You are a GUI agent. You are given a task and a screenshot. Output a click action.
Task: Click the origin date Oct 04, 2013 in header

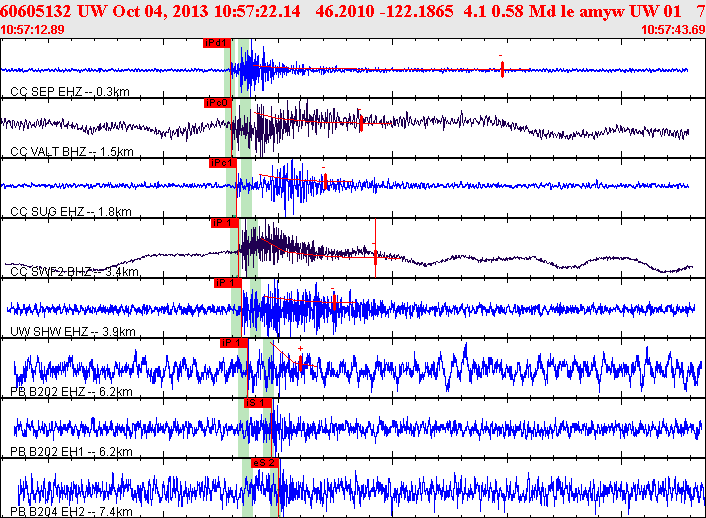(160, 11)
